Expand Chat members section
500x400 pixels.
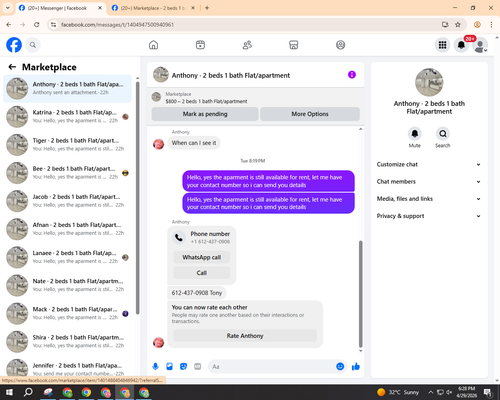(x=429, y=182)
